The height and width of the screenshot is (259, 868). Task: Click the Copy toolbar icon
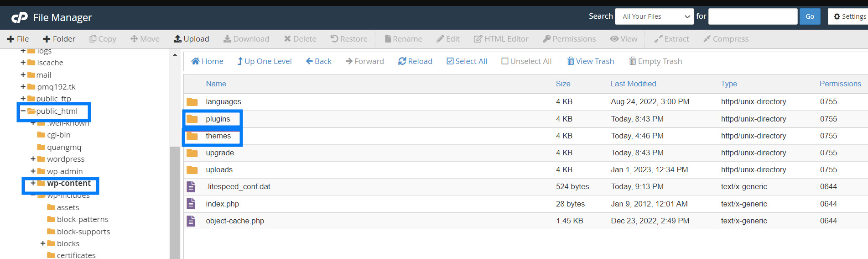click(93, 39)
